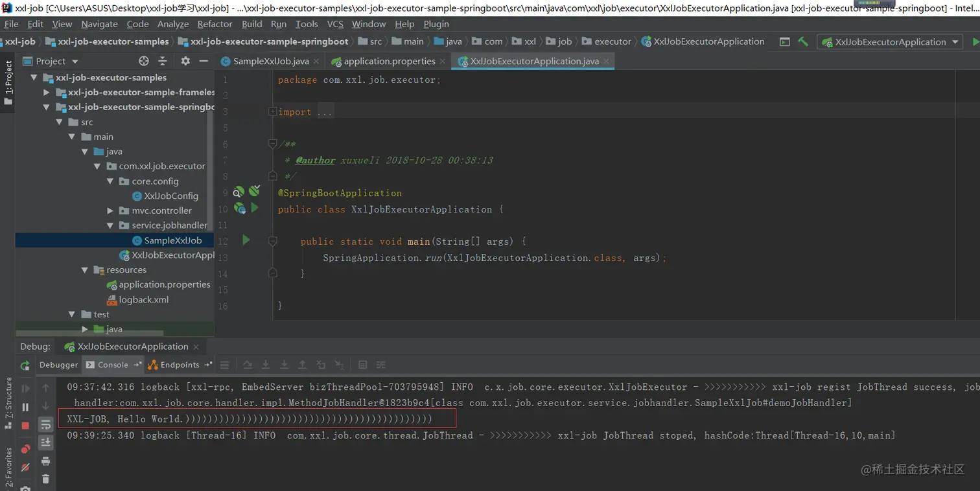Expand the folded import statements
The image size is (980, 491).
(x=273, y=112)
